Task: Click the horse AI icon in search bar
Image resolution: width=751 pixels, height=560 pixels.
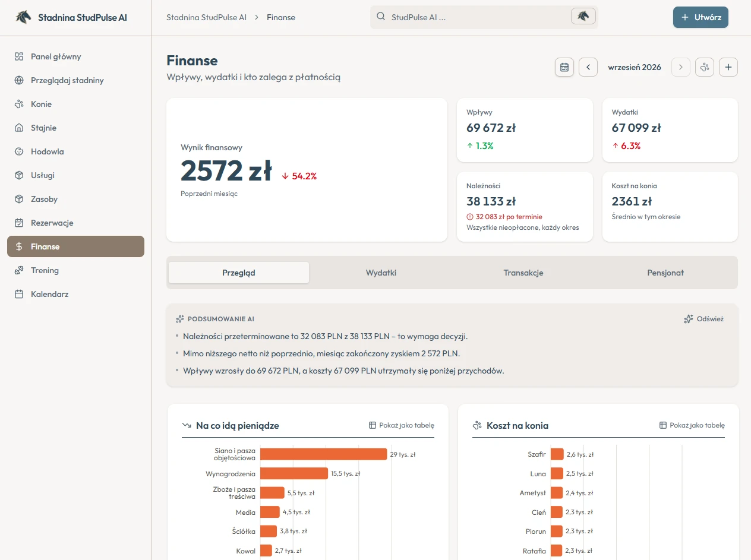Action: coord(583,17)
